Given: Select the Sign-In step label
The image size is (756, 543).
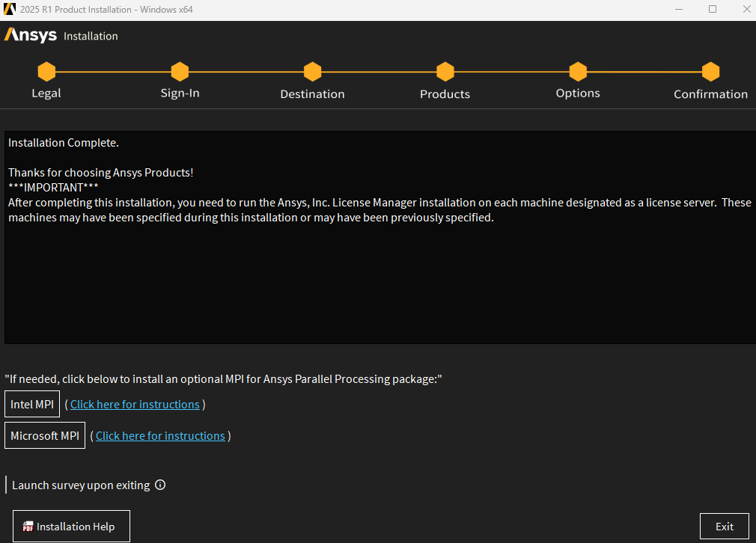Looking at the screenshot, I should [x=180, y=93].
